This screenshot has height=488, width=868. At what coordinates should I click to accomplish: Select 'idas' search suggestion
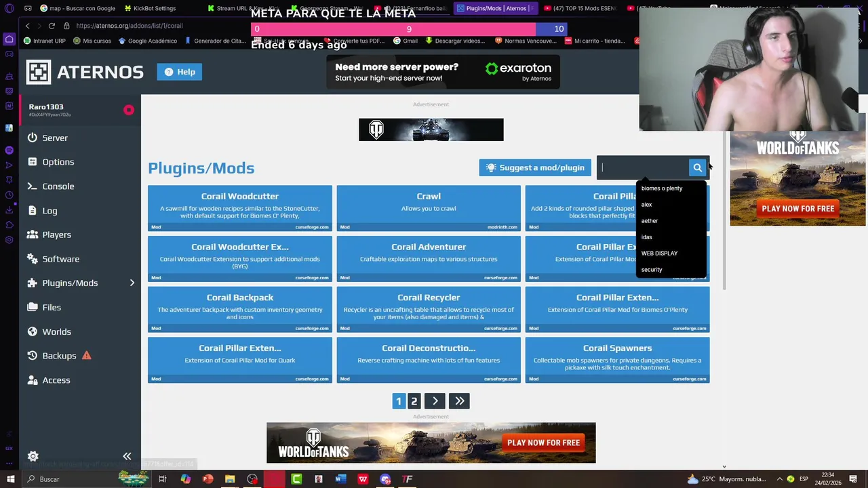(x=647, y=237)
